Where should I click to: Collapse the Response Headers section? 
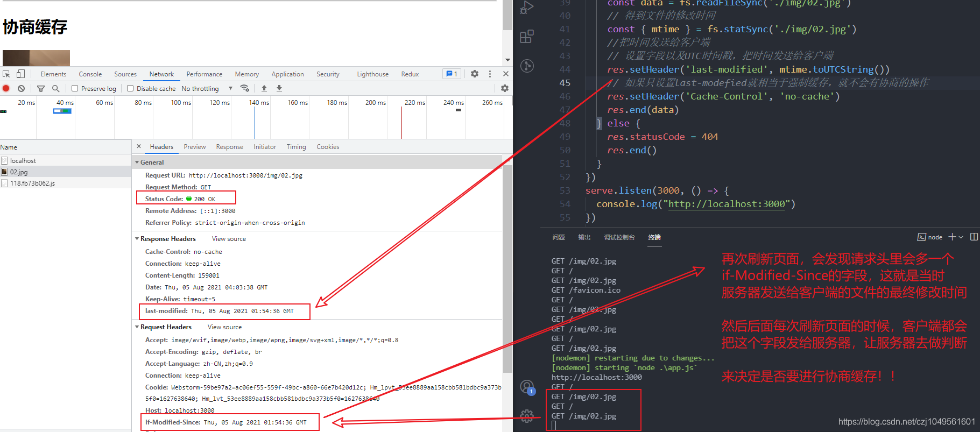(137, 238)
